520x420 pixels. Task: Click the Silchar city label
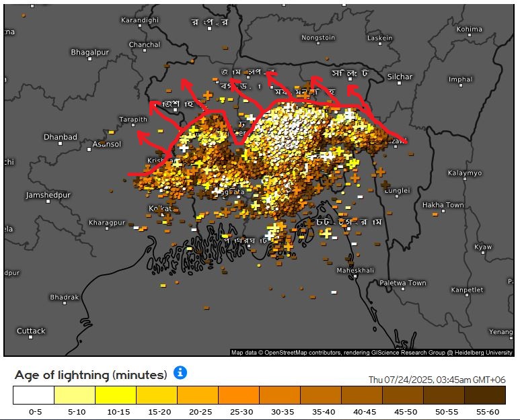point(400,77)
